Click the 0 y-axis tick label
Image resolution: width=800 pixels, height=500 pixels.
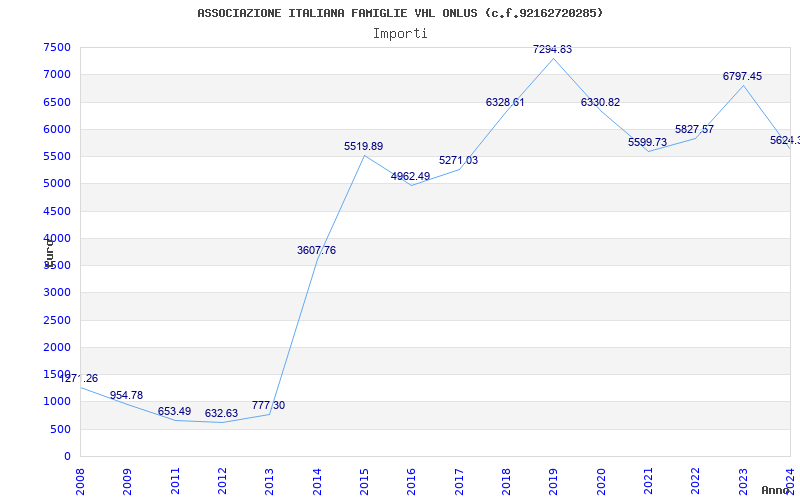coord(68,457)
